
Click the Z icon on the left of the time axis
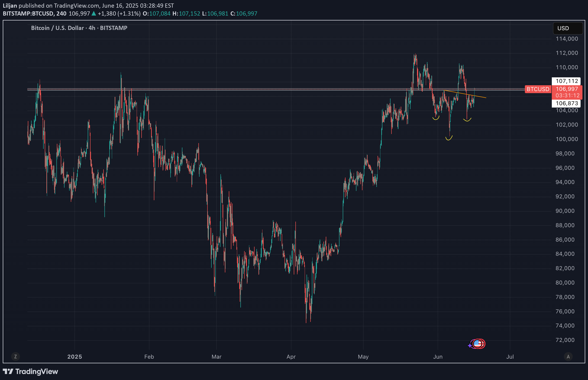(16, 357)
